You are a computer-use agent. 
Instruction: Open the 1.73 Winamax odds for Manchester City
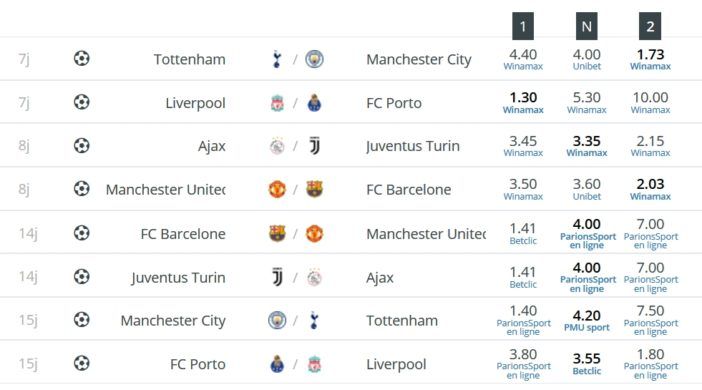click(x=650, y=60)
